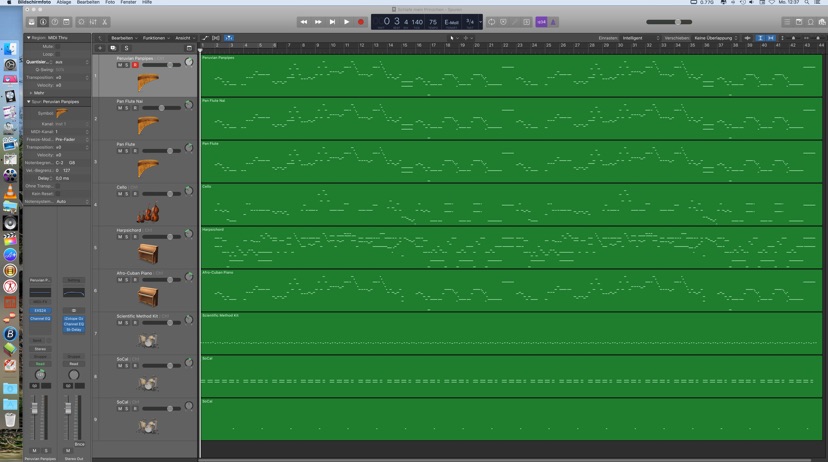Show global tracks button above track list

tap(189, 48)
